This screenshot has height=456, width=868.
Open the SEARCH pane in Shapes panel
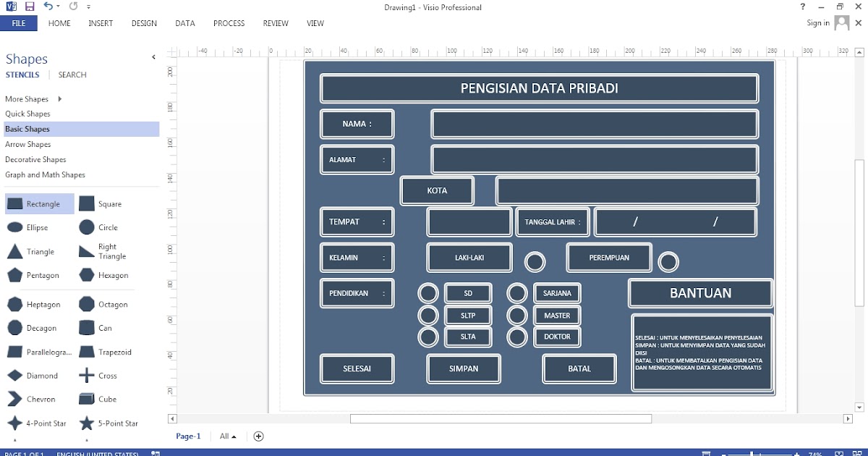coord(72,75)
